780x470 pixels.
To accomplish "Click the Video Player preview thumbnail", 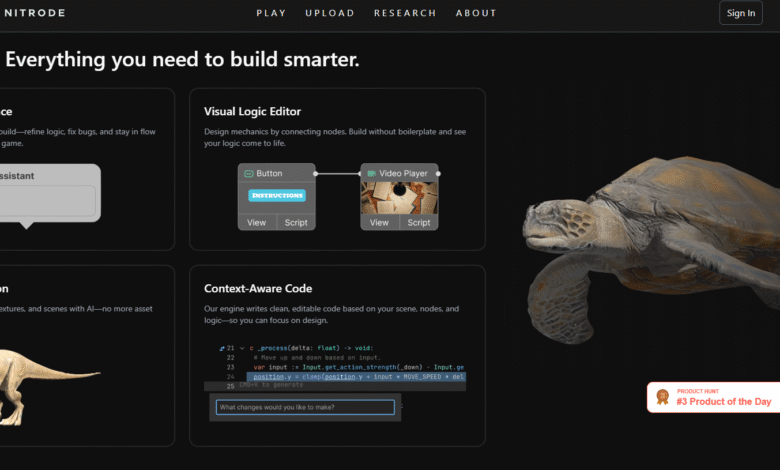I will coord(399,198).
